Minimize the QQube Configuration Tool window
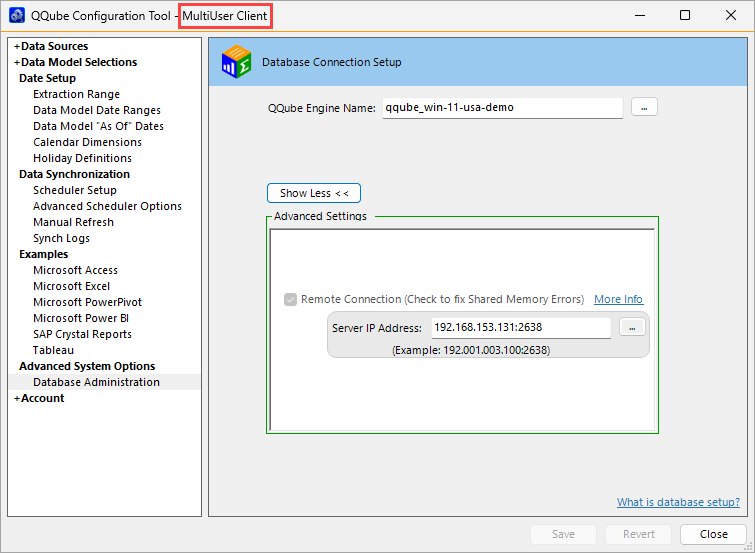755x553 pixels. 639,15
